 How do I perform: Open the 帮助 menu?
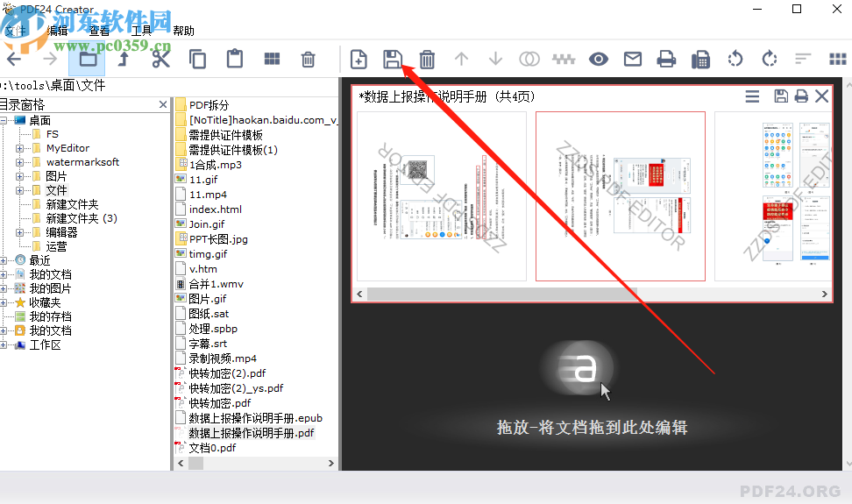coord(184,31)
